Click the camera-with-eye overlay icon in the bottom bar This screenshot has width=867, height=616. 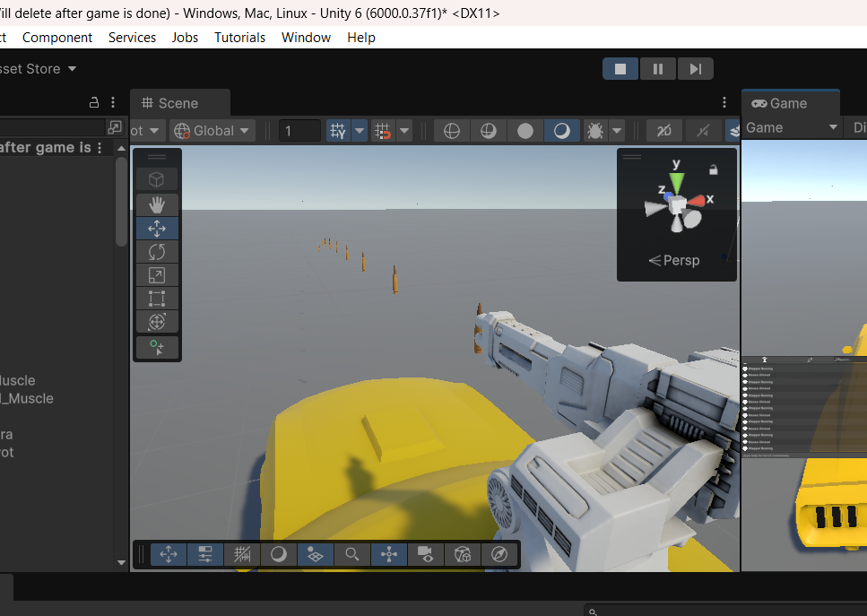coord(426,554)
